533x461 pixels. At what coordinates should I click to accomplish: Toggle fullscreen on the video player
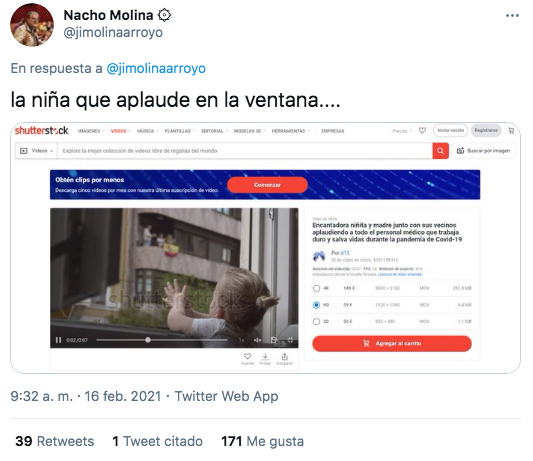click(290, 340)
